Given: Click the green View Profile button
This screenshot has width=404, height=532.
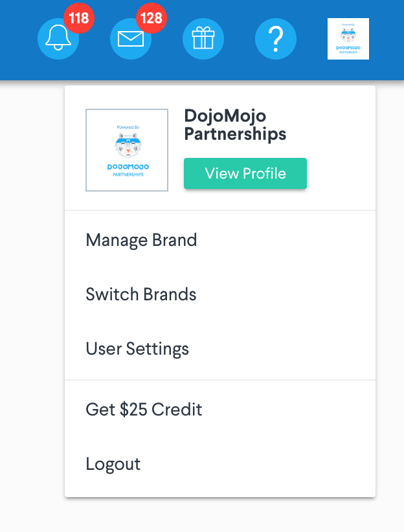Looking at the screenshot, I should point(245,173).
